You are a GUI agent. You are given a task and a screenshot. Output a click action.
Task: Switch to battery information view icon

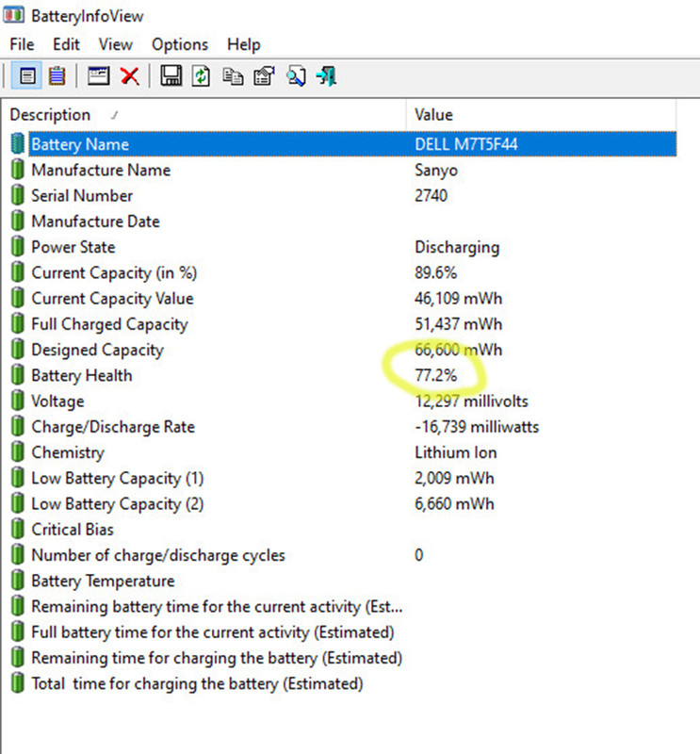pos(27,76)
